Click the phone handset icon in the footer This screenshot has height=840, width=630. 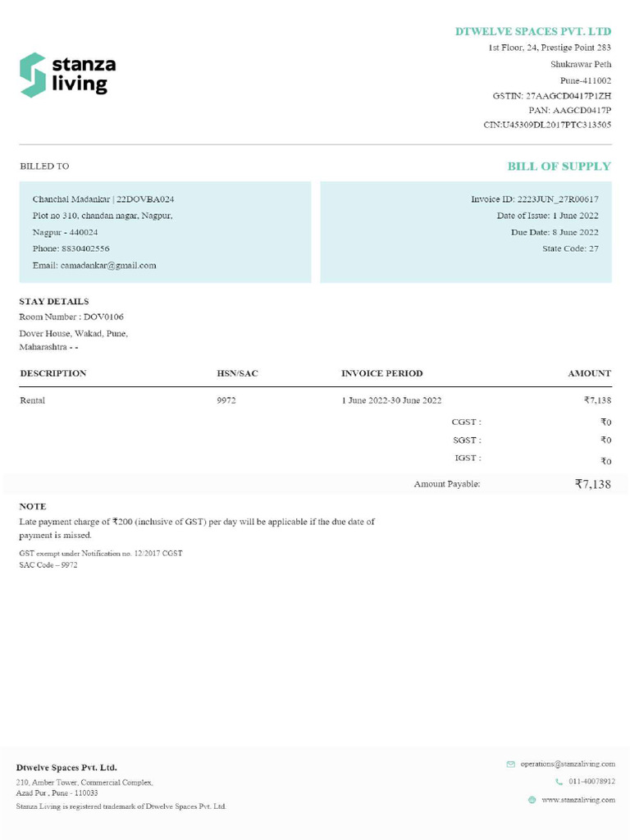(x=559, y=782)
